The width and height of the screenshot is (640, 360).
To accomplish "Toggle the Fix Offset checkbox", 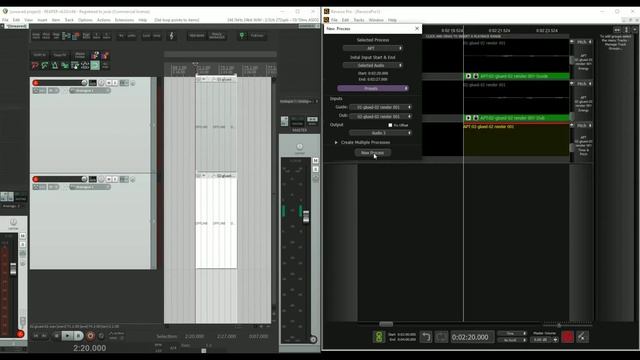I will click(390, 125).
